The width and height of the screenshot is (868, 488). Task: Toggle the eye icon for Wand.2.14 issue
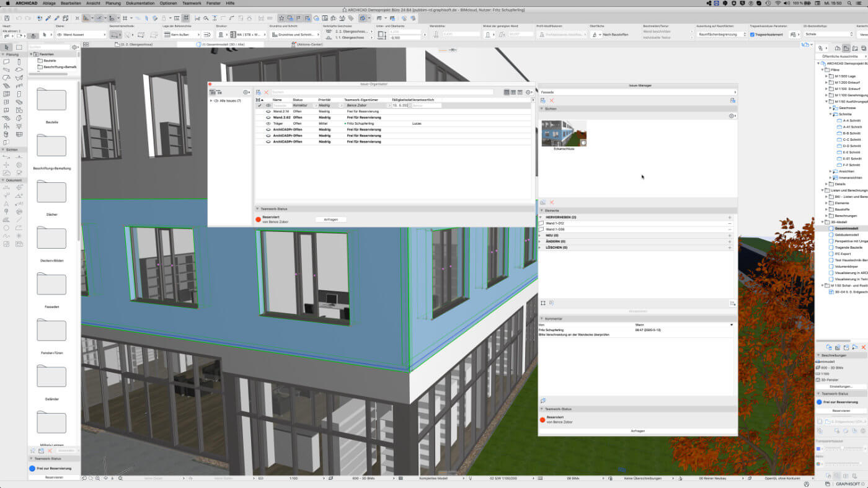[x=268, y=111]
